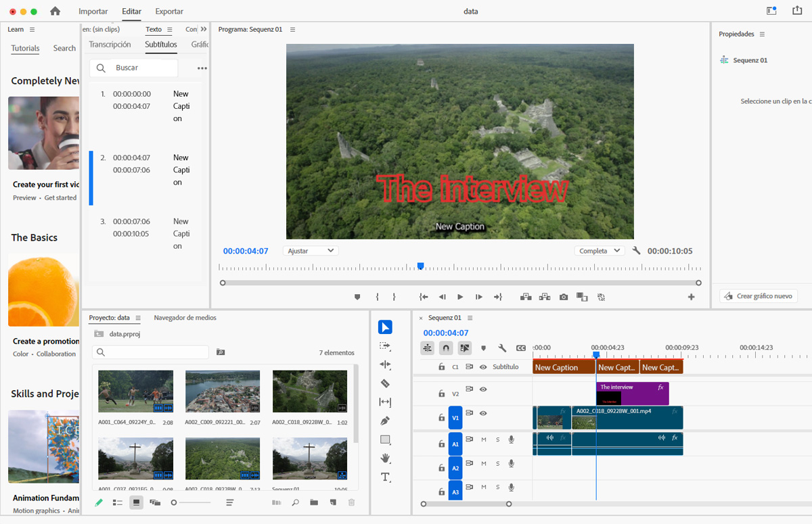Click the Crear gráfico nuevo button

(x=759, y=296)
